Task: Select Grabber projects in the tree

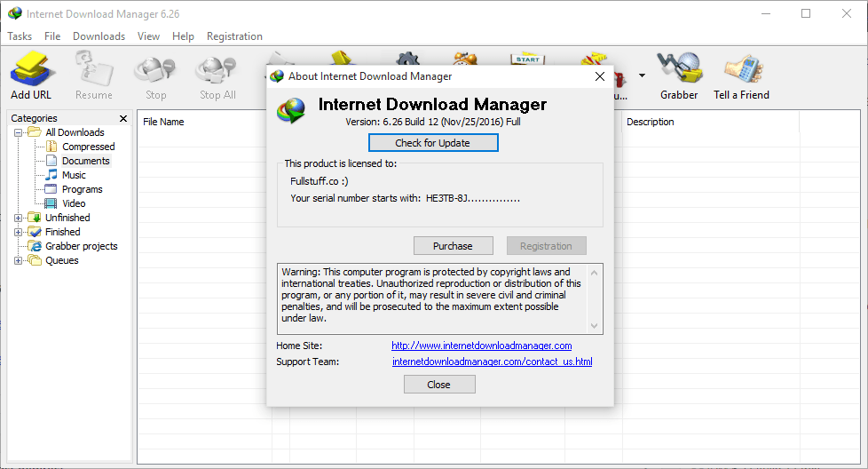Action: click(82, 246)
